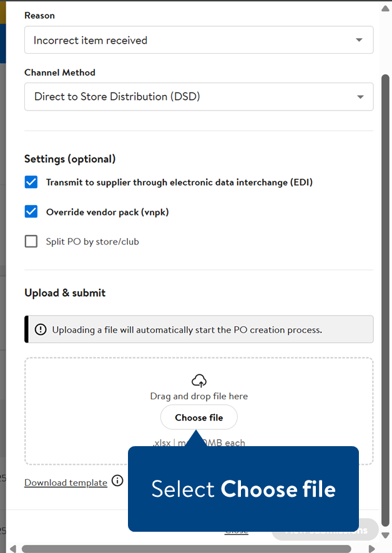Click the info icon in upload notice

(x=41, y=329)
